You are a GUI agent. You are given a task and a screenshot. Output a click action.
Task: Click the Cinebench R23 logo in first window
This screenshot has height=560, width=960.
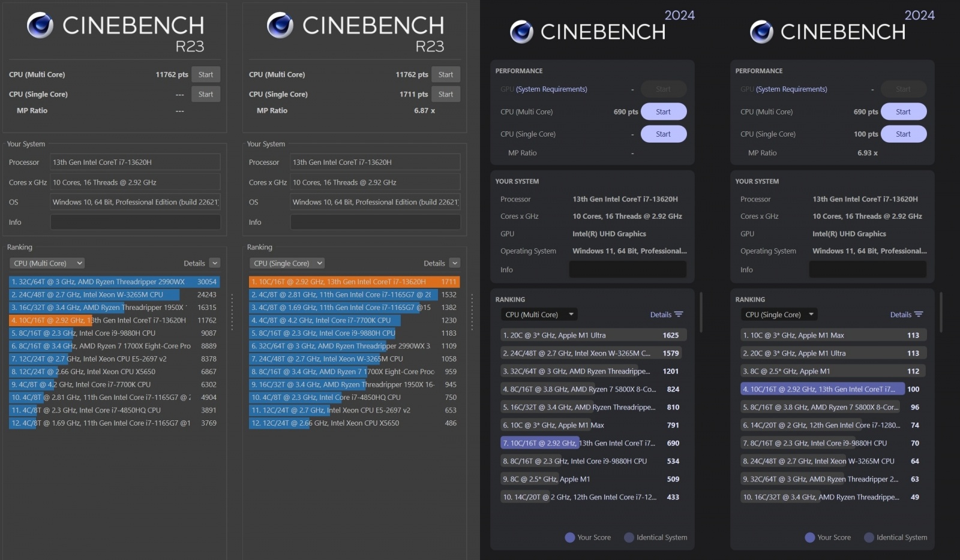(x=115, y=32)
